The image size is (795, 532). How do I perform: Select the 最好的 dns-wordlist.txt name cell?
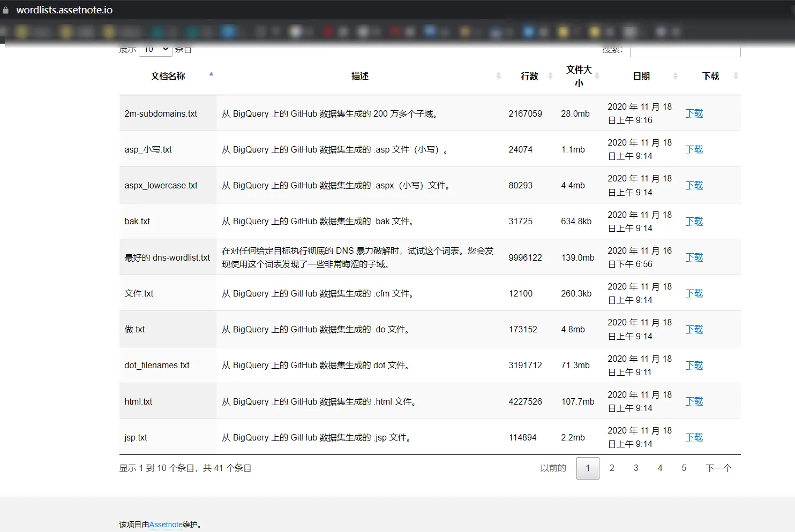(168, 257)
